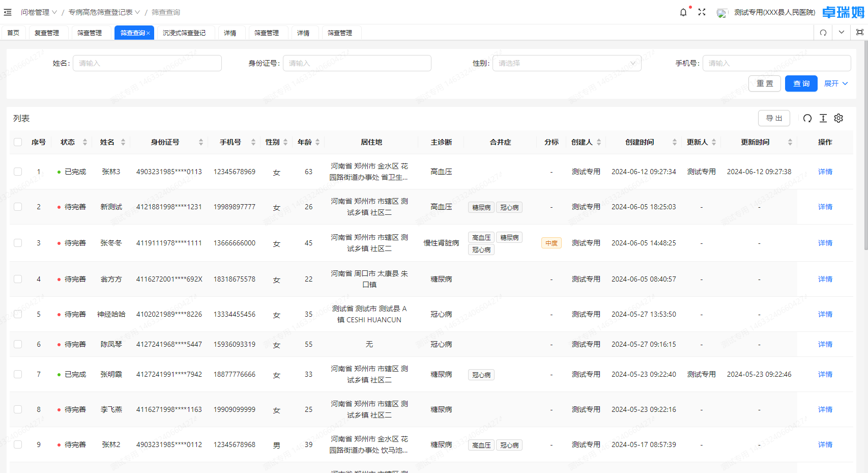
Task: Toggle the sidebar collapse menu icon
Action: click(8, 12)
